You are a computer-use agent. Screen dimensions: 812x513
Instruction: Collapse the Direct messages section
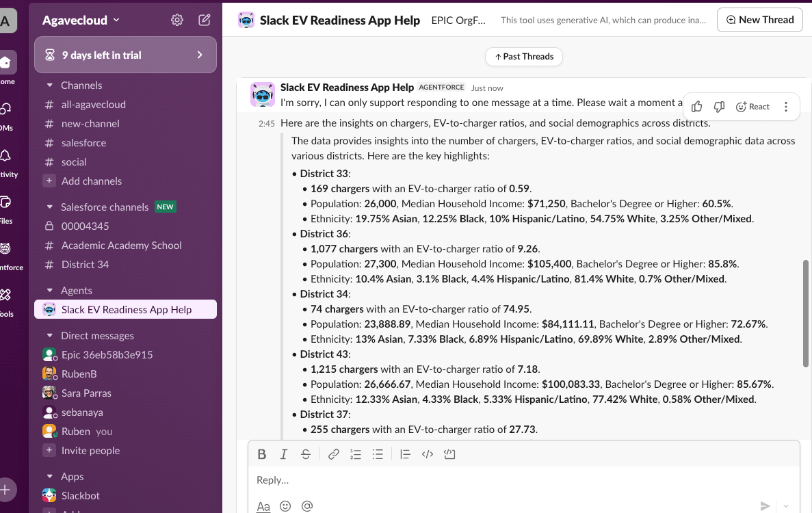pyautogui.click(x=50, y=335)
